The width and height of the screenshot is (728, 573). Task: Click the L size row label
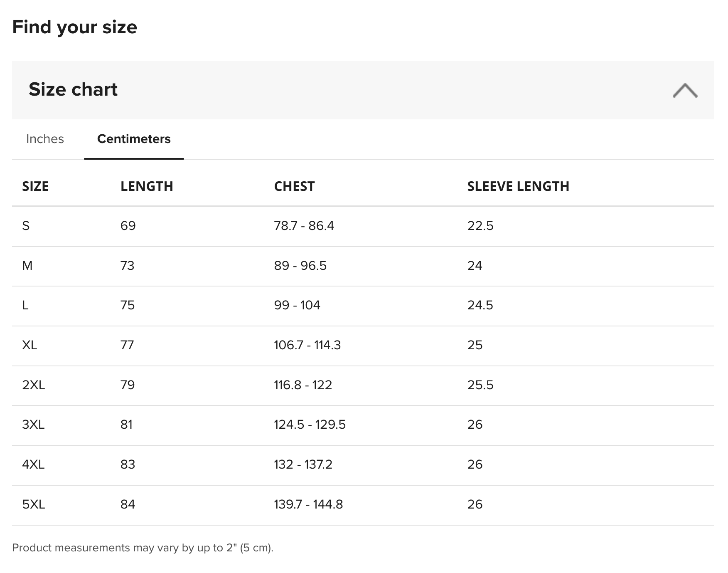(25, 305)
